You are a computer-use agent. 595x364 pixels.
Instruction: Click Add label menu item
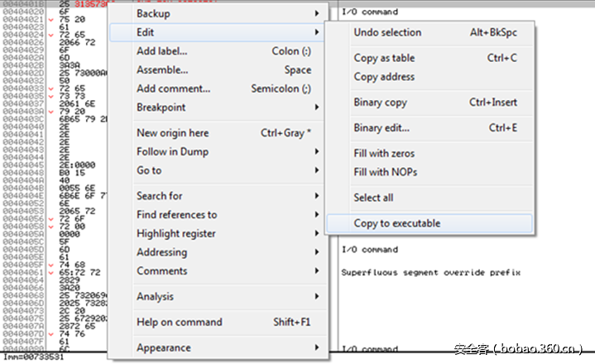161,51
